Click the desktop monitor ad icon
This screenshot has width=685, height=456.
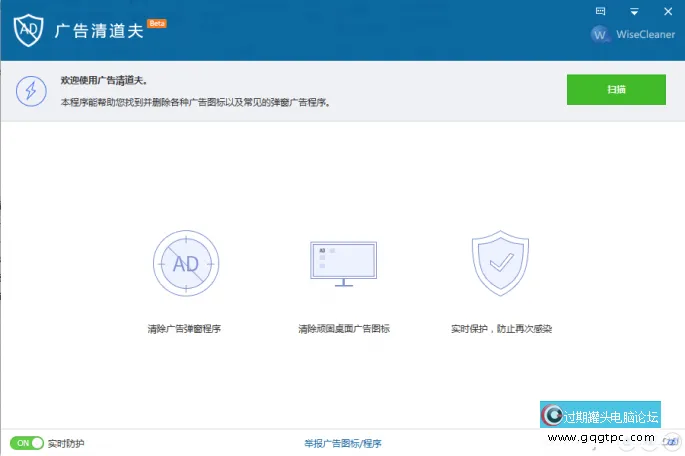point(343,263)
